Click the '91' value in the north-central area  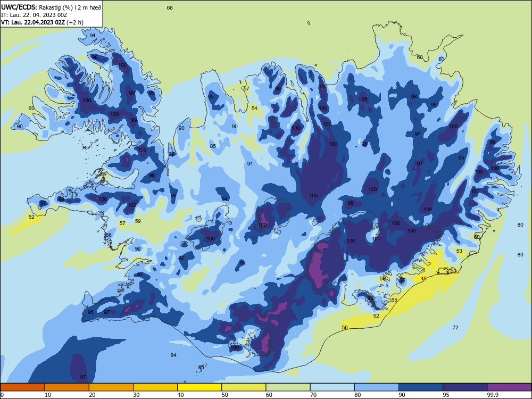pos(250,163)
